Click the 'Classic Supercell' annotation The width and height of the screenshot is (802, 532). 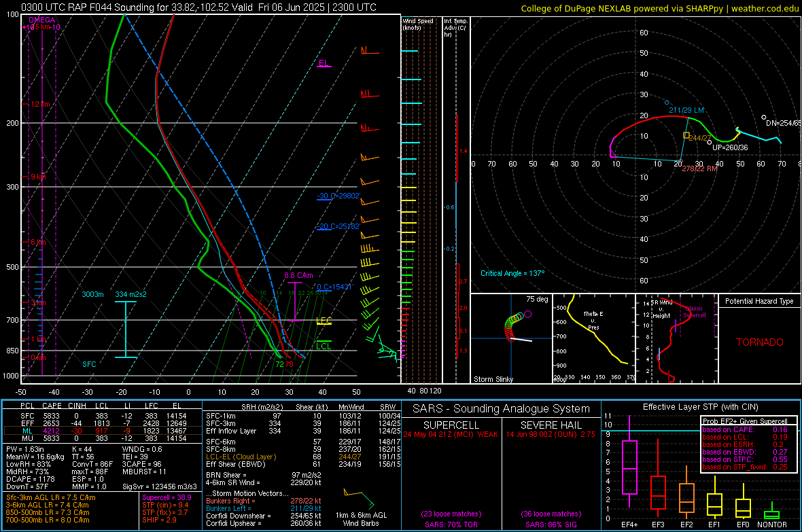(x=695, y=312)
